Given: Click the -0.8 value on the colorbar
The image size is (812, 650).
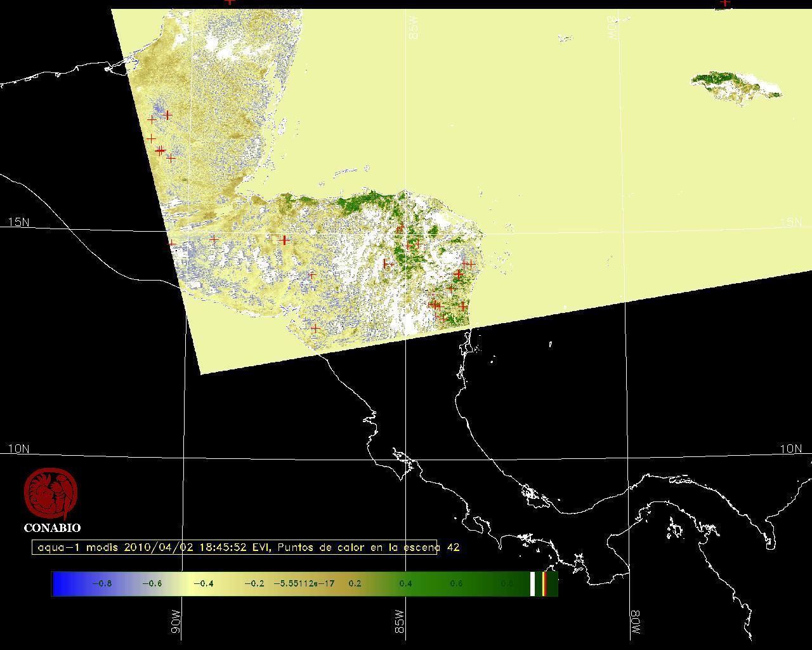Looking at the screenshot, I should (x=101, y=584).
